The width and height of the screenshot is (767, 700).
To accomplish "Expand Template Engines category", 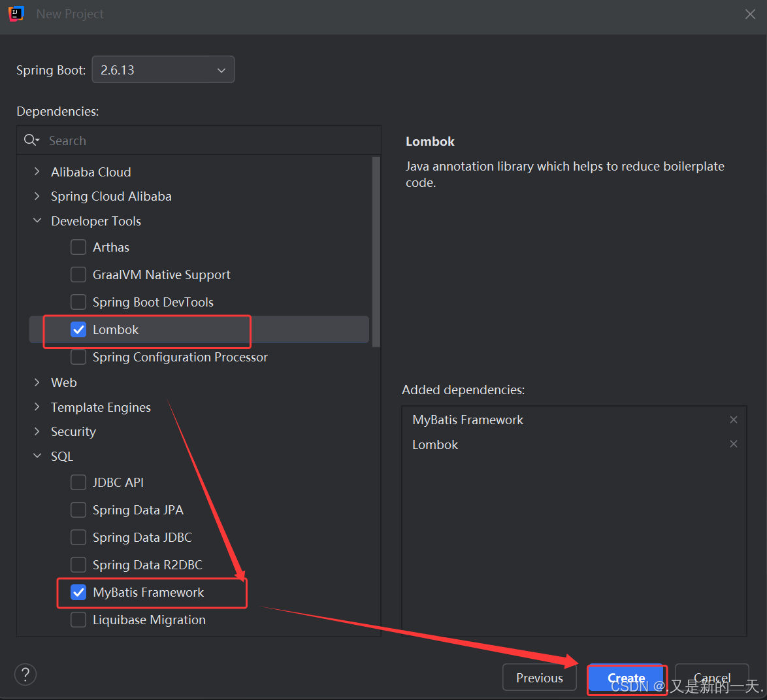I will point(37,407).
